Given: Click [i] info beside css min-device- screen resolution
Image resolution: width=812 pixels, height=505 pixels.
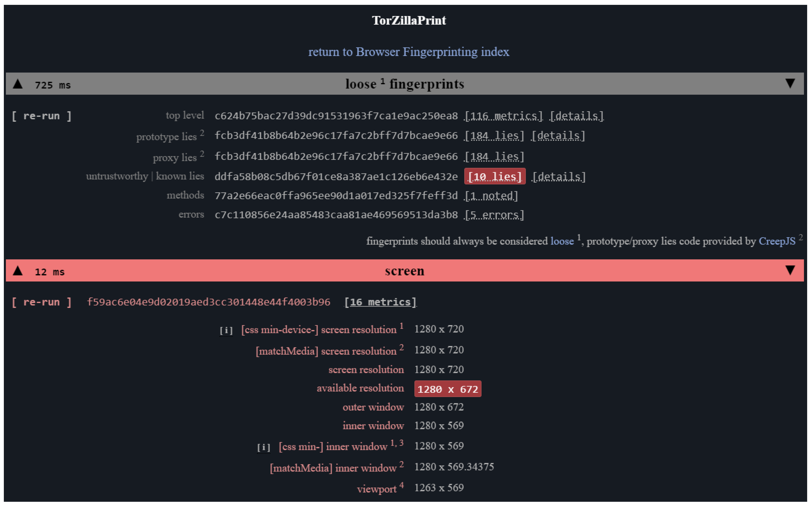Looking at the screenshot, I should tap(226, 331).
